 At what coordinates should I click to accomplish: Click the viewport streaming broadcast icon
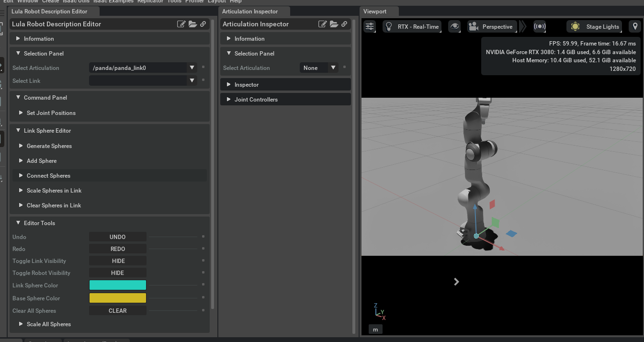[x=540, y=27]
